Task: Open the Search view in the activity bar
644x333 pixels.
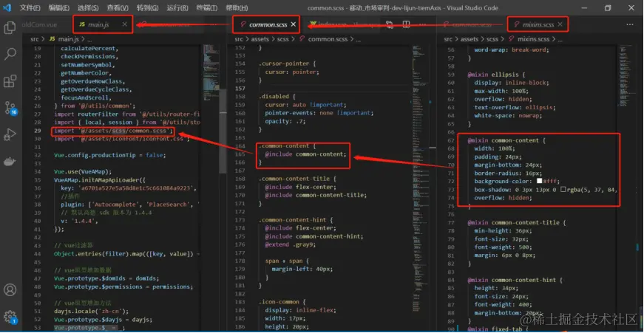Action: [x=10, y=54]
